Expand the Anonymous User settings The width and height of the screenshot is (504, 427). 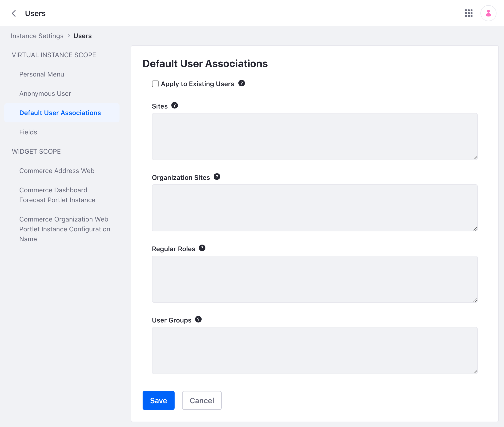click(45, 93)
